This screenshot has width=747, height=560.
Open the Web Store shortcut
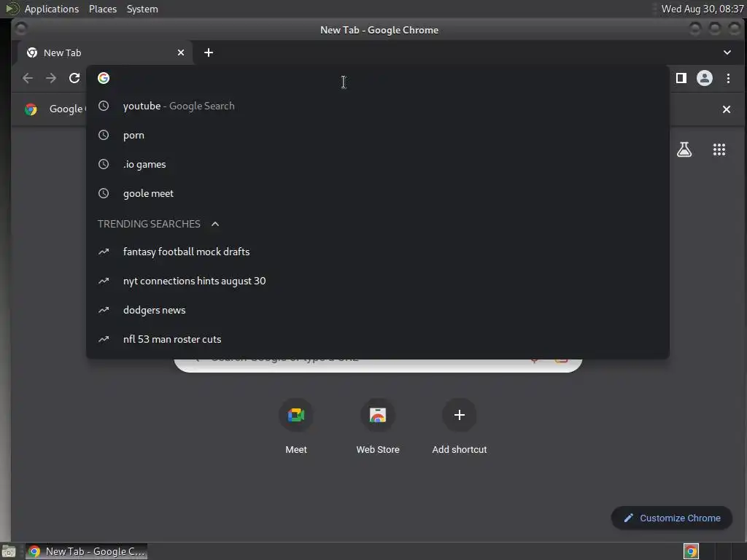378,415
